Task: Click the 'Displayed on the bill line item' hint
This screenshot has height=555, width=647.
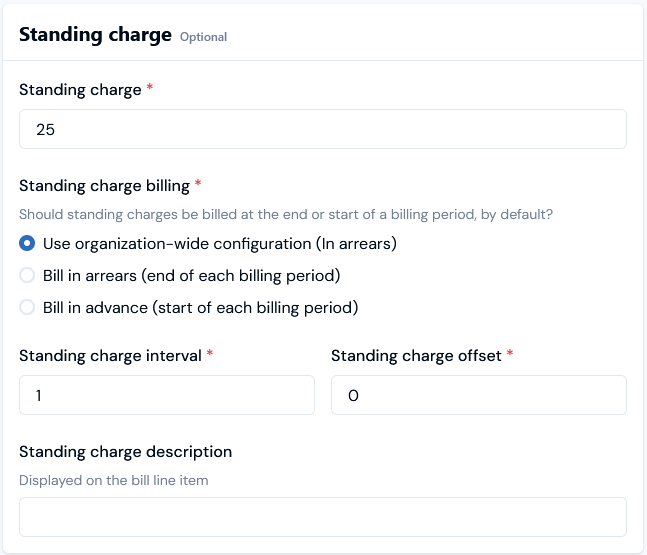Action: [x=114, y=480]
